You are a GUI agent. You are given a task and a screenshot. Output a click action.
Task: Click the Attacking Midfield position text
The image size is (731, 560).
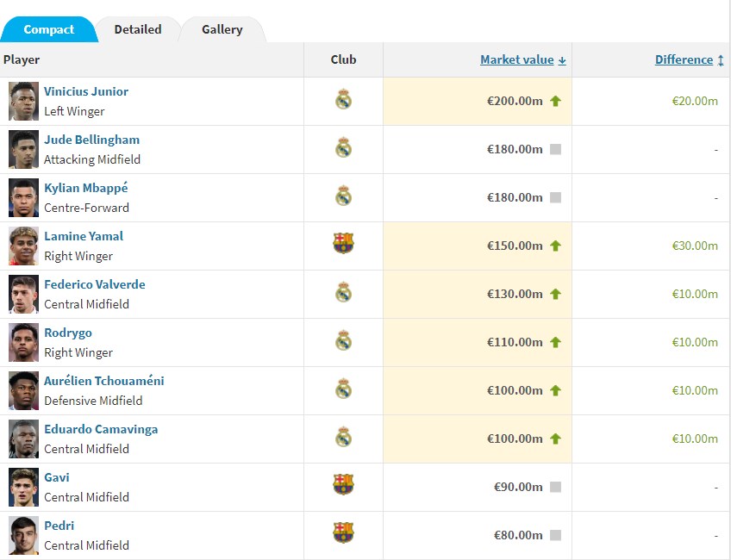point(92,159)
